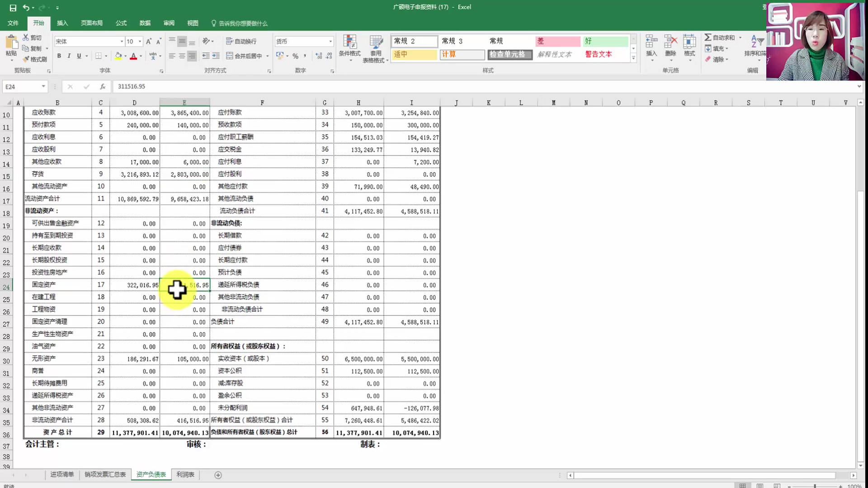Click the 告诉我你想要做什么 search field

coord(243,23)
